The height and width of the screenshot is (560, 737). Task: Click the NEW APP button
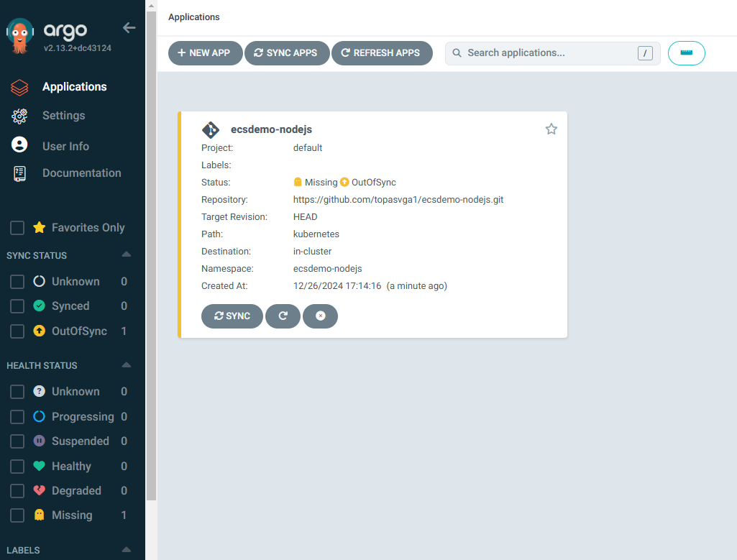tap(206, 53)
